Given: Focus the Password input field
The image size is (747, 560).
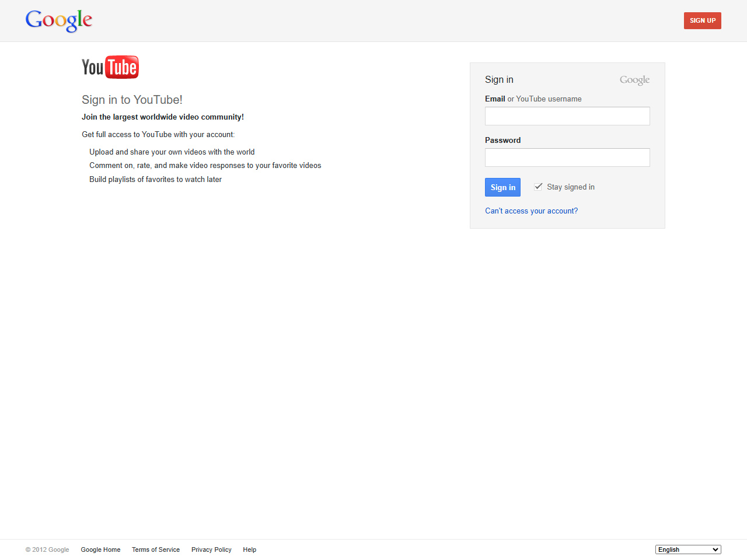Looking at the screenshot, I should [x=567, y=157].
